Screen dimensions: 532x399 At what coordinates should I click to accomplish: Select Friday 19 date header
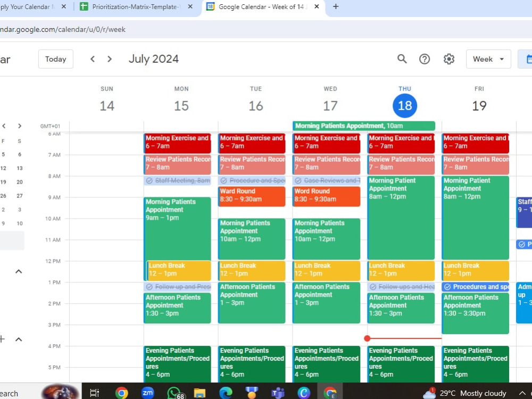[479, 106]
